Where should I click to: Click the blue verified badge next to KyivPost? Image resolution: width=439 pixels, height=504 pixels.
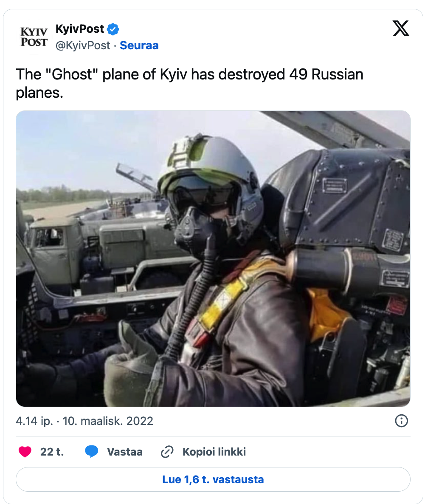pos(113,29)
